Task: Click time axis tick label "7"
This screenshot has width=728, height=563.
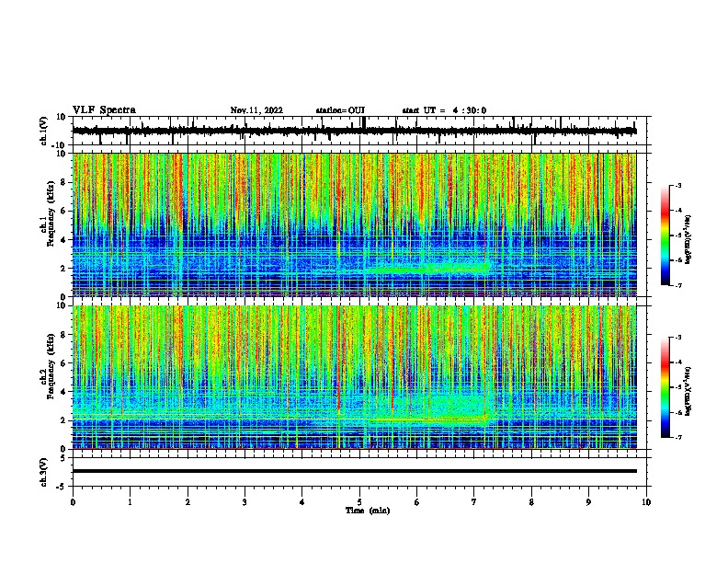Action: [474, 502]
